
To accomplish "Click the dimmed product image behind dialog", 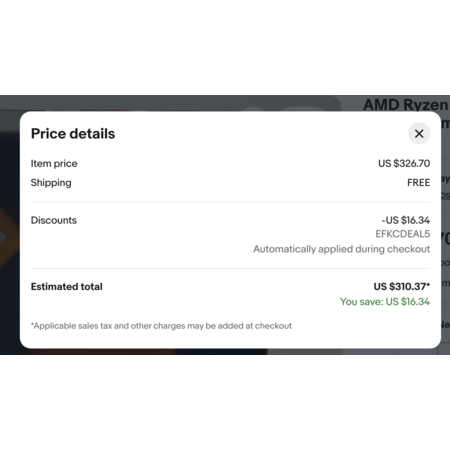I will (x=10, y=233).
